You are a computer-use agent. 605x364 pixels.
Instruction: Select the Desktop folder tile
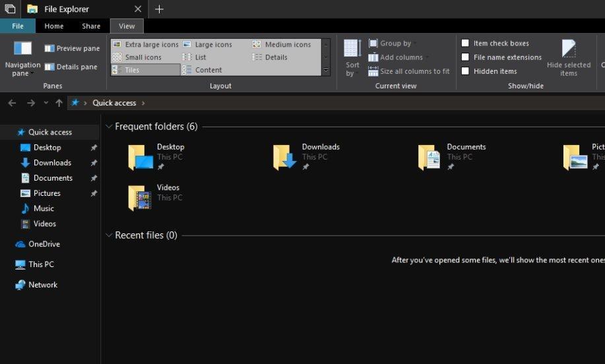[156, 157]
